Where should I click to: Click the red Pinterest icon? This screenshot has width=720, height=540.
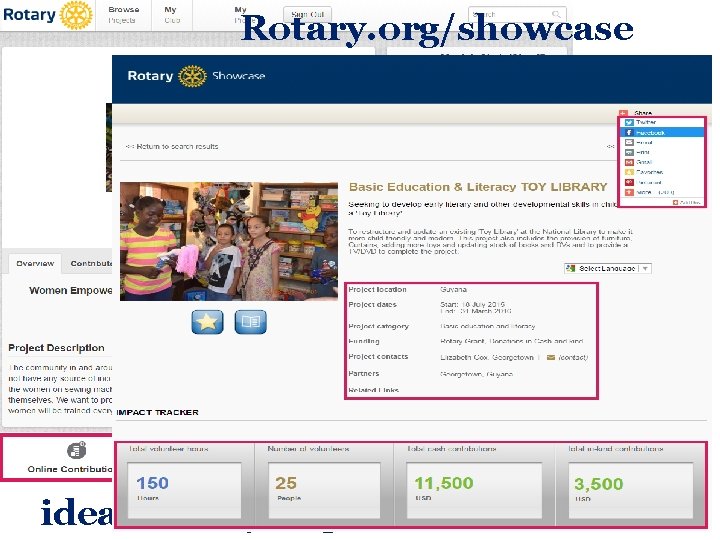tap(629, 182)
